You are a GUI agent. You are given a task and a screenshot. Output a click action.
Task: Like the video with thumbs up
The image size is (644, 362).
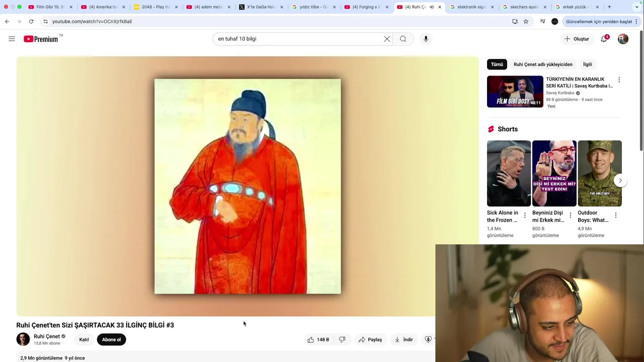[318, 339]
